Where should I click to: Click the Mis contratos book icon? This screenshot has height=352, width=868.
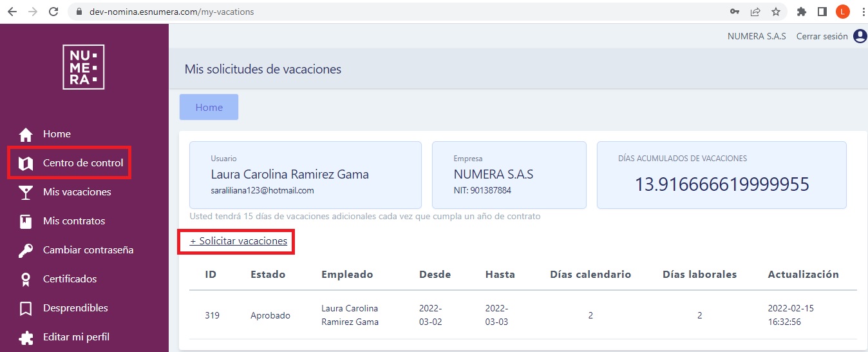26,221
